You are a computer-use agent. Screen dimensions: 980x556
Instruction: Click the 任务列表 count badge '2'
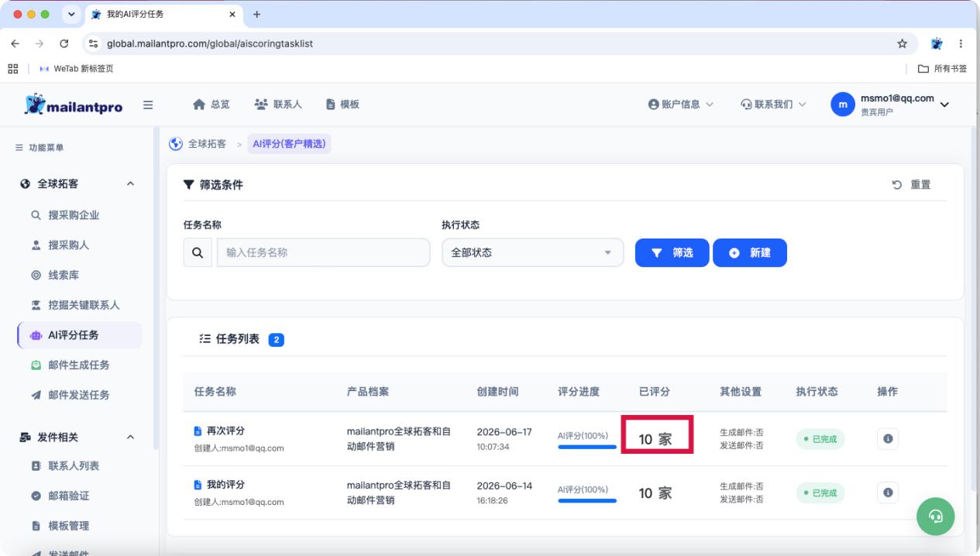276,339
